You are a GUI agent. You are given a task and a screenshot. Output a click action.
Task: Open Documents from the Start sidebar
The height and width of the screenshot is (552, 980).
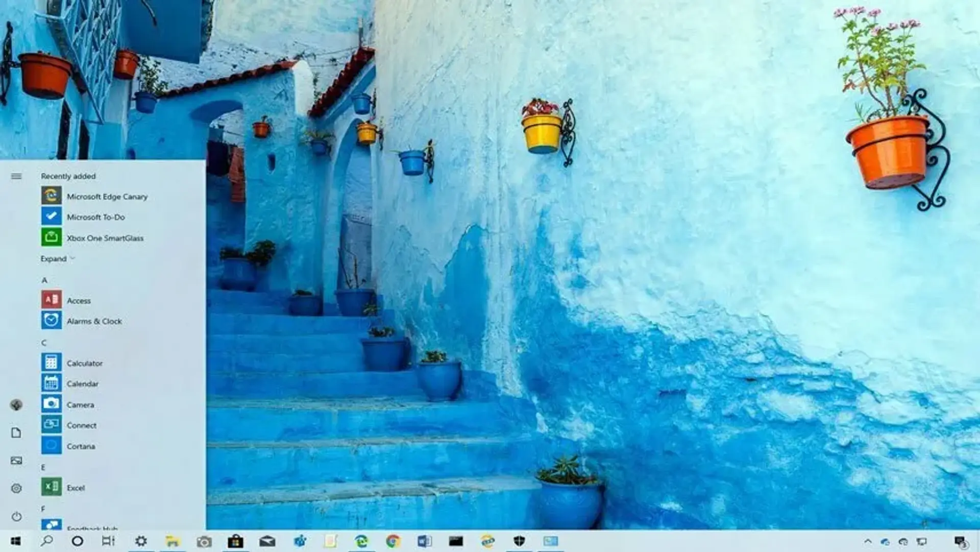point(16,433)
